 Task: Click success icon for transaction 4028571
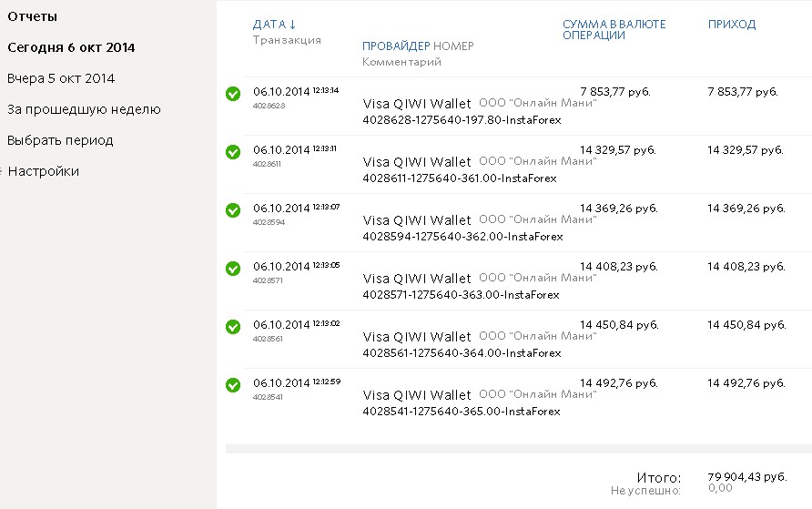(233, 268)
